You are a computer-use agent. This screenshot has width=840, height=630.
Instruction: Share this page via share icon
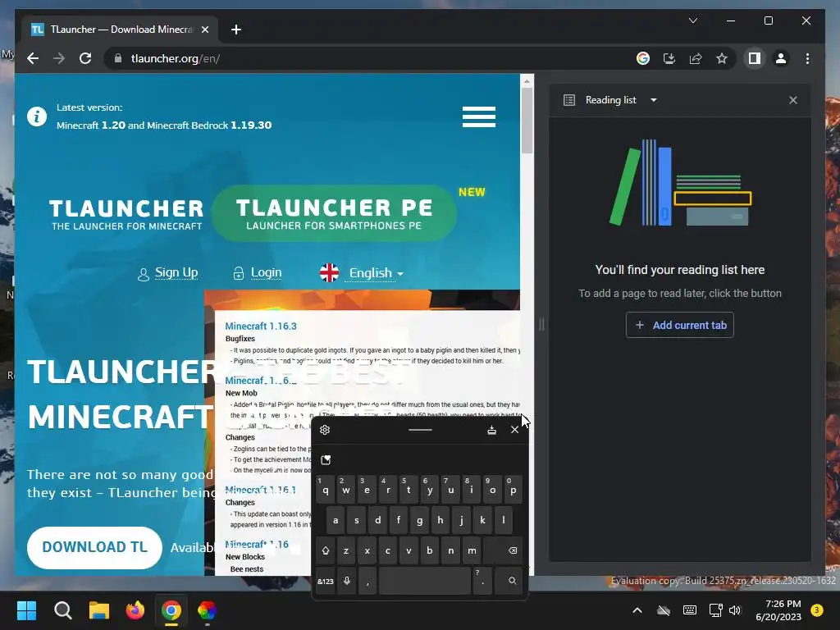[x=696, y=58]
